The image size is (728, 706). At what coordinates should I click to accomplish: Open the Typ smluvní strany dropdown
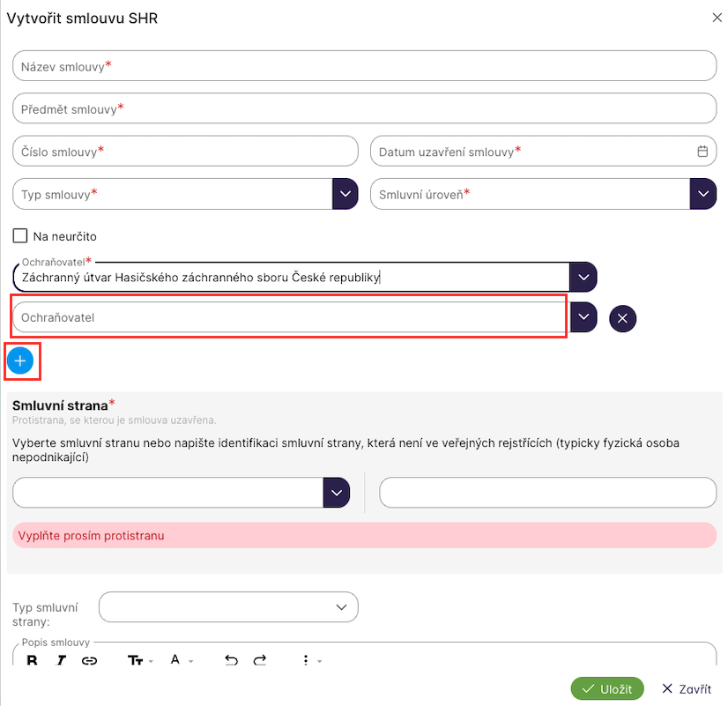(229, 606)
